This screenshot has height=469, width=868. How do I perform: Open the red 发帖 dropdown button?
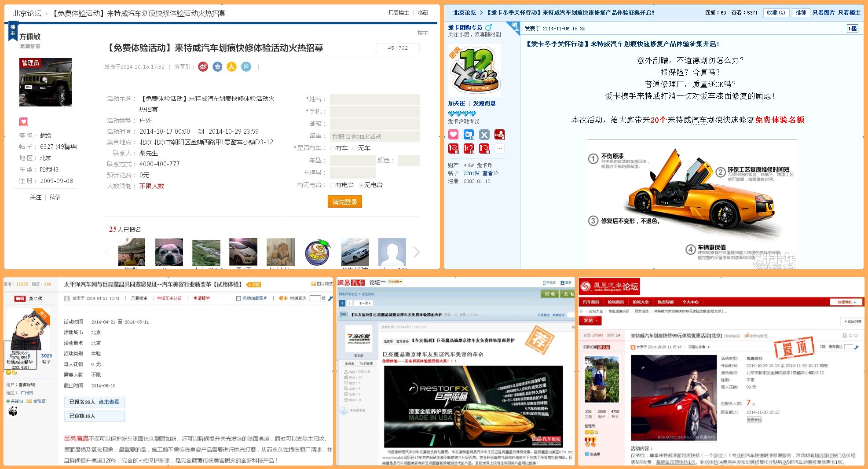pyautogui.click(x=590, y=321)
